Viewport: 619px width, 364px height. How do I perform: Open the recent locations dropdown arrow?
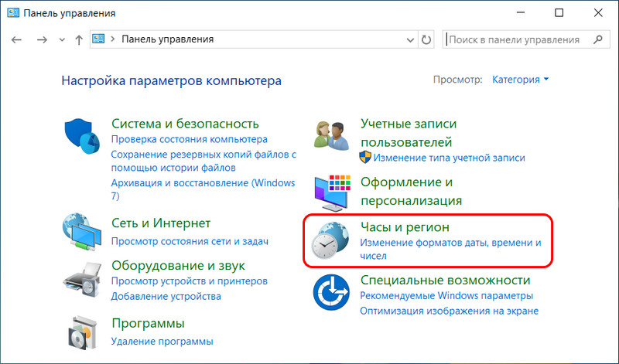coord(62,39)
